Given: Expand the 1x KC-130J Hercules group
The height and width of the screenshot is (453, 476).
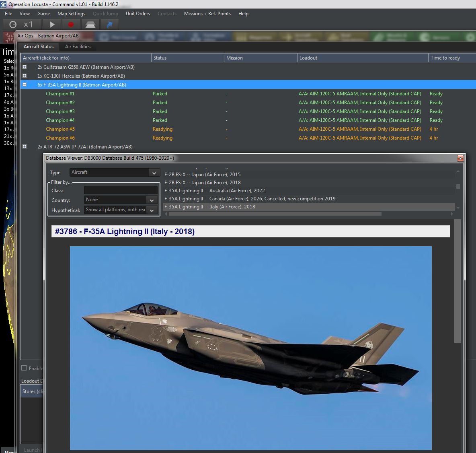Looking at the screenshot, I should 25,76.
